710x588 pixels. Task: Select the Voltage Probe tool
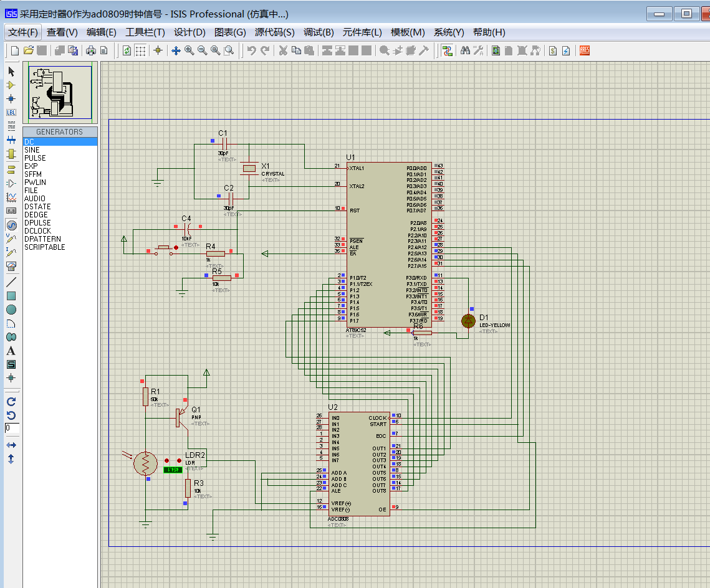click(x=11, y=239)
